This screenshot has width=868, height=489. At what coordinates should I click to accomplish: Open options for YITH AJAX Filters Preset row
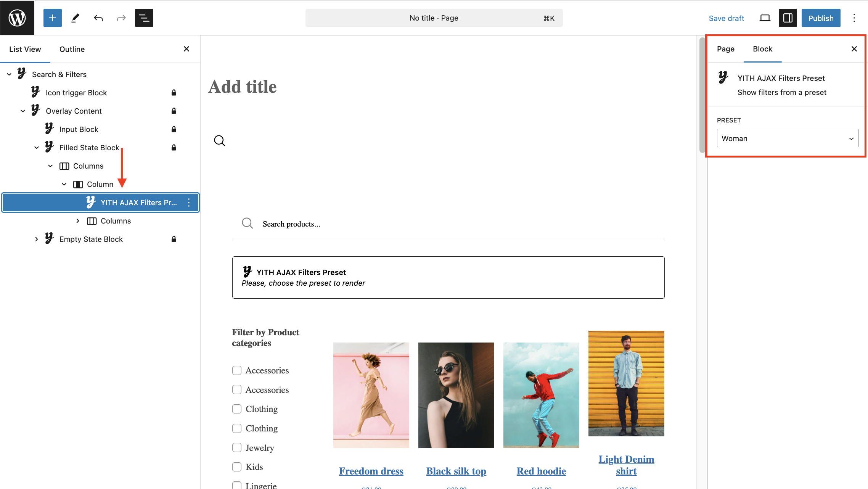(189, 203)
